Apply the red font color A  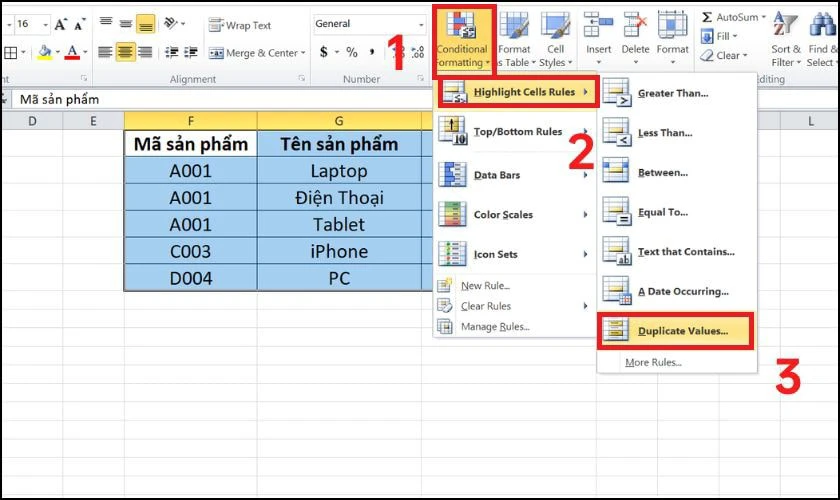72,53
